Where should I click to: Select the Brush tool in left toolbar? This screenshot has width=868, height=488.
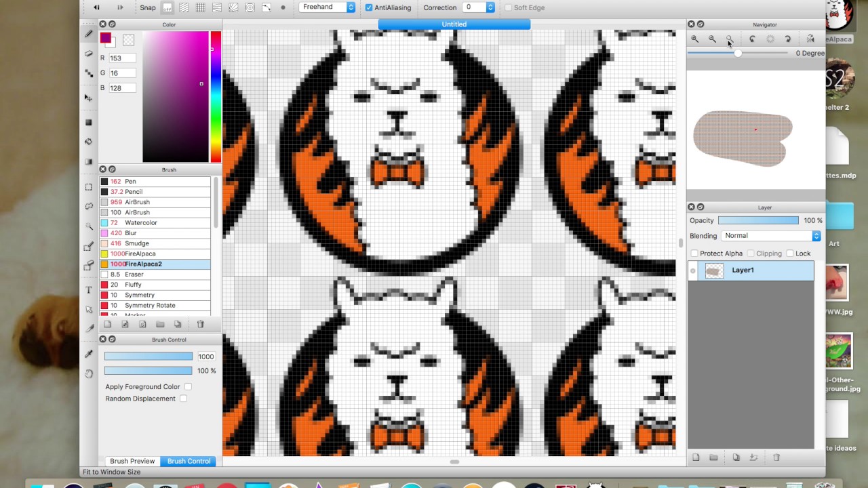point(89,34)
